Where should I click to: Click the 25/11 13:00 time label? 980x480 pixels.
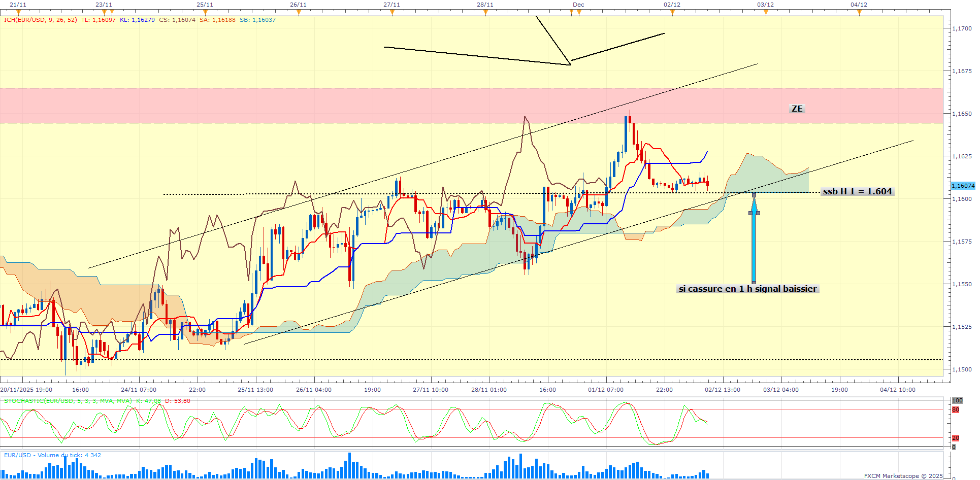pos(255,390)
